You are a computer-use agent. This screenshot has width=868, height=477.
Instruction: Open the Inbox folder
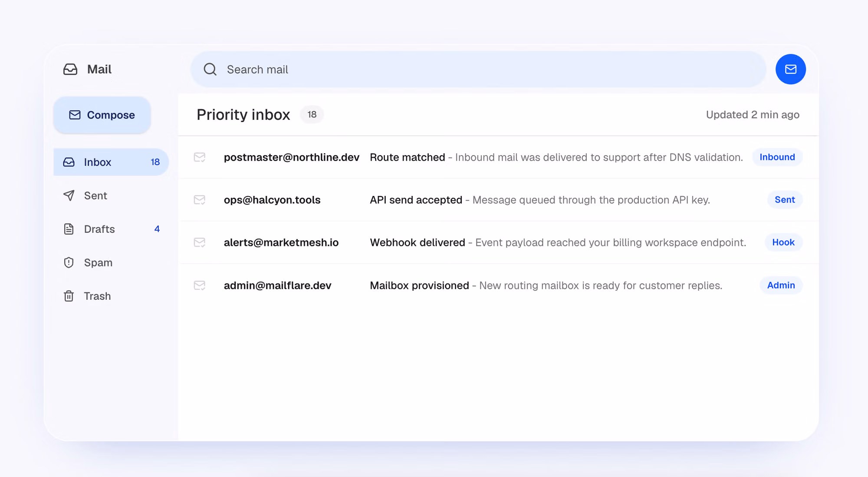pyautogui.click(x=111, y=162)
